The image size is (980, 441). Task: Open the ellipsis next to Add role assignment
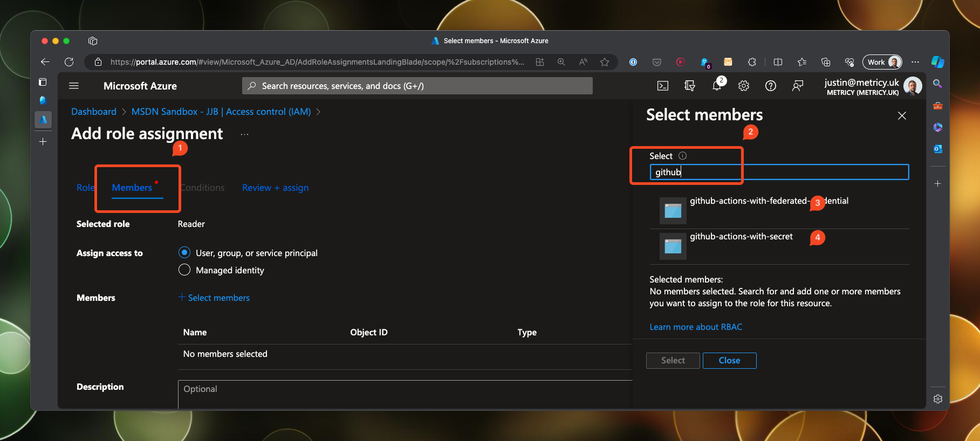pos(244,134)
